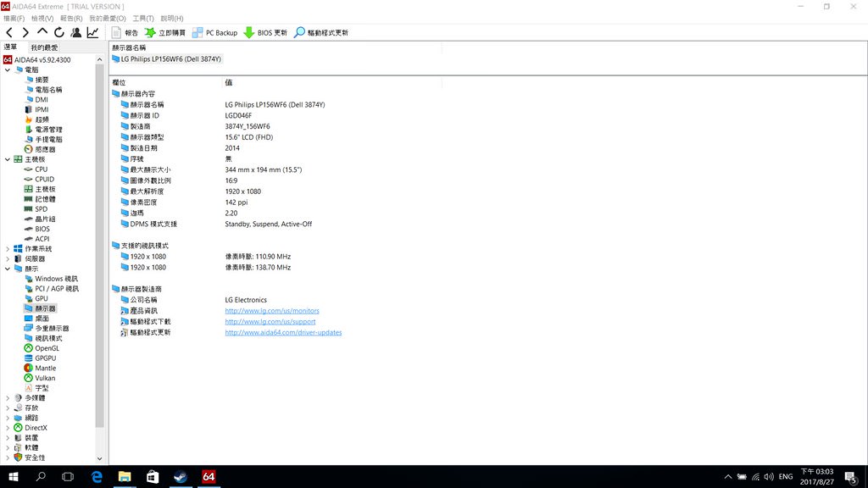Click the 報告 report button

[x=125, y=33]
